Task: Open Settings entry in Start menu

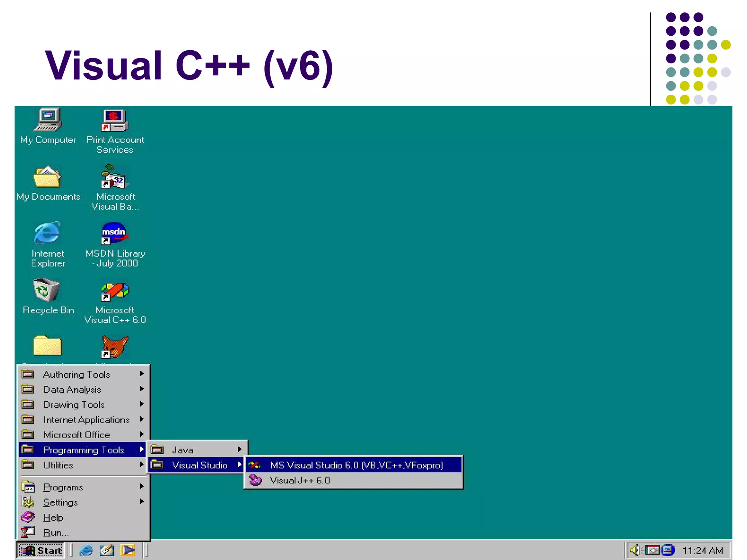Action: point(84,502)
